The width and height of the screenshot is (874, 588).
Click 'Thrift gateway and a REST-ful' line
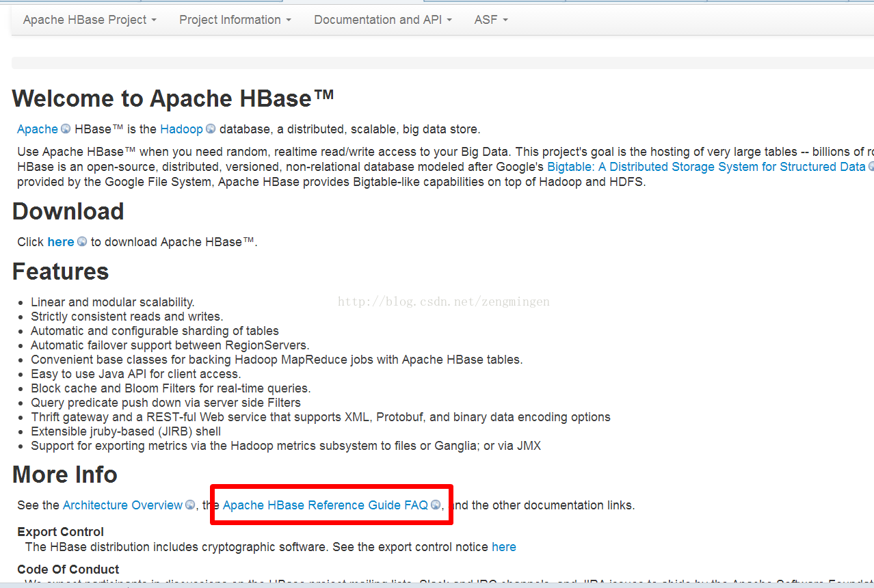[321, 417]
